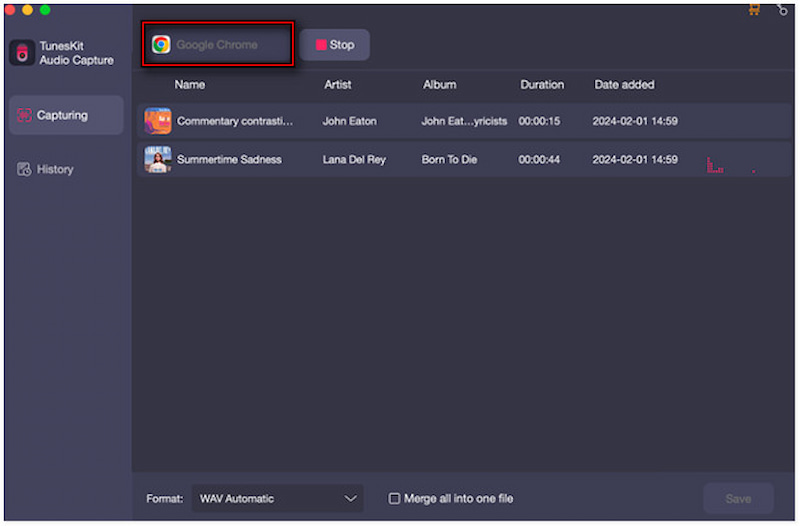Click the red Stop square icon
The height and width of the screenshot is (526, 800).
pyautogui.click(x=321, y=45)
